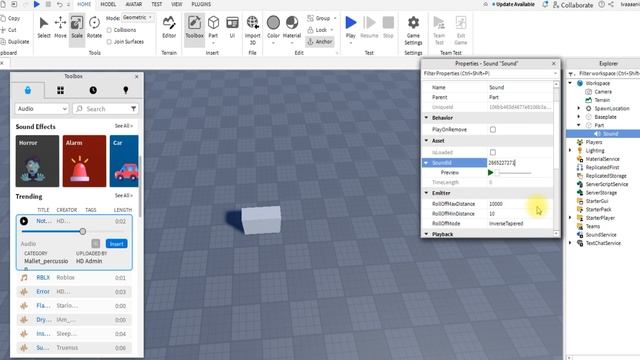Open the Mode Geometric dropdown
This screenshot has width=640, height=360.
138,18
